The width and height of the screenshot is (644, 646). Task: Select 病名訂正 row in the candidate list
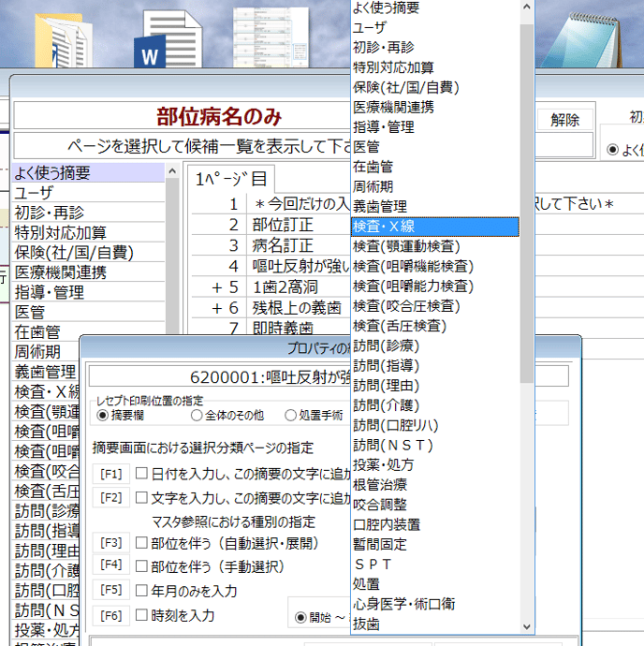coord(283,244)
